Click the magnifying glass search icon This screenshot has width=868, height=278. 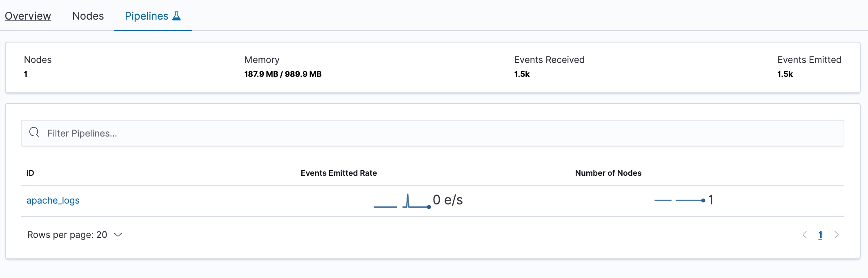34,133
